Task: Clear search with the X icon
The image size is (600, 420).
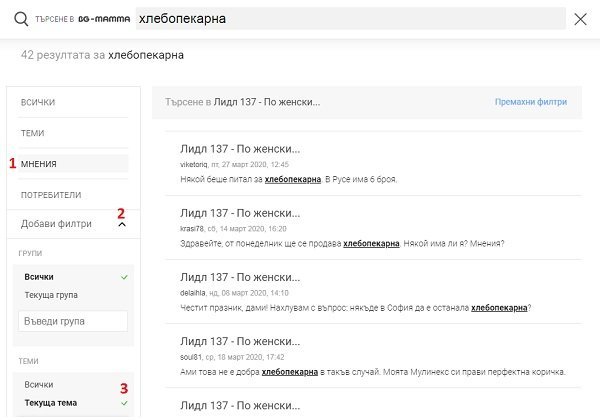Action: coord(581,19)
